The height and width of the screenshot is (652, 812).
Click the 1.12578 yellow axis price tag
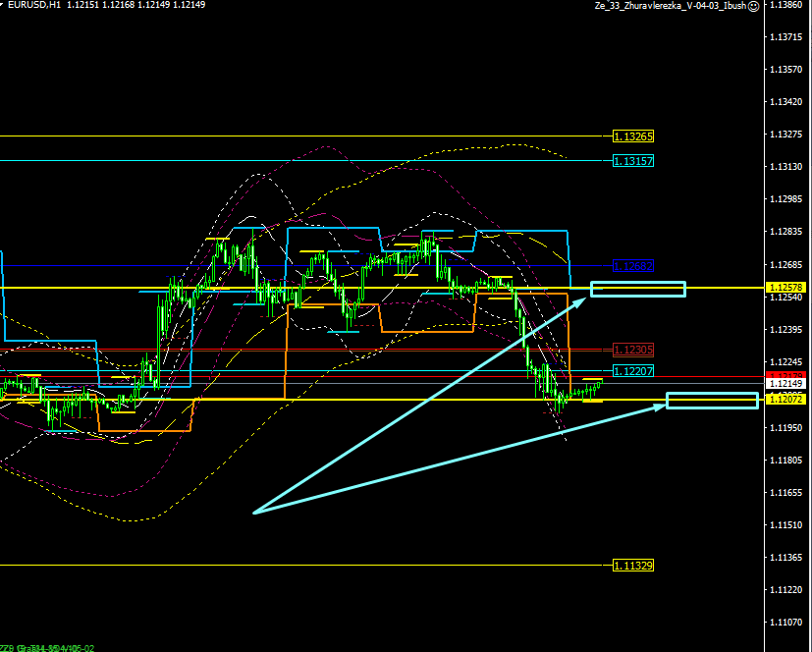[786, 287]
